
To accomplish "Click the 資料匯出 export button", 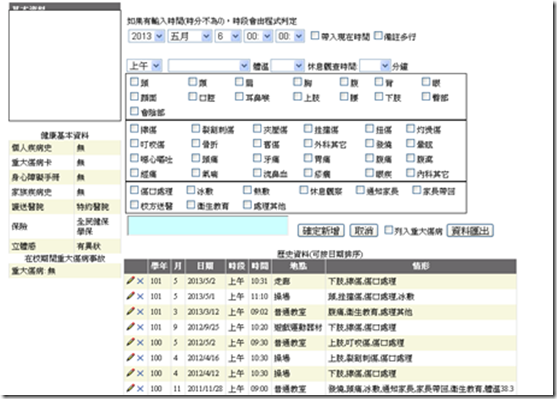I will [470, 231].
